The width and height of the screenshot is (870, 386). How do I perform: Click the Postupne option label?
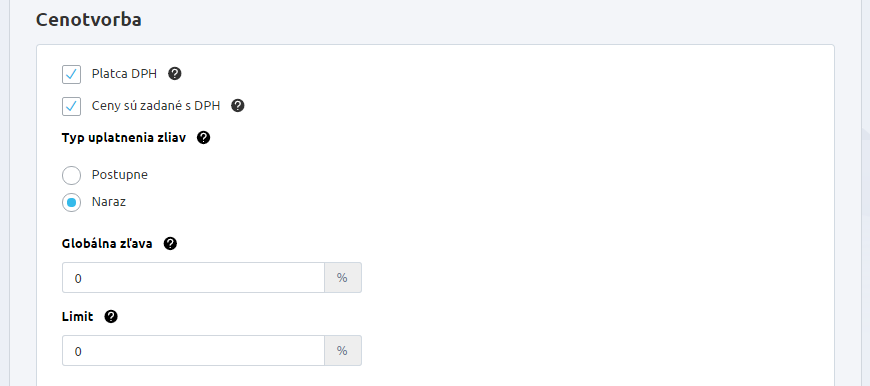(x=120, y=175)
